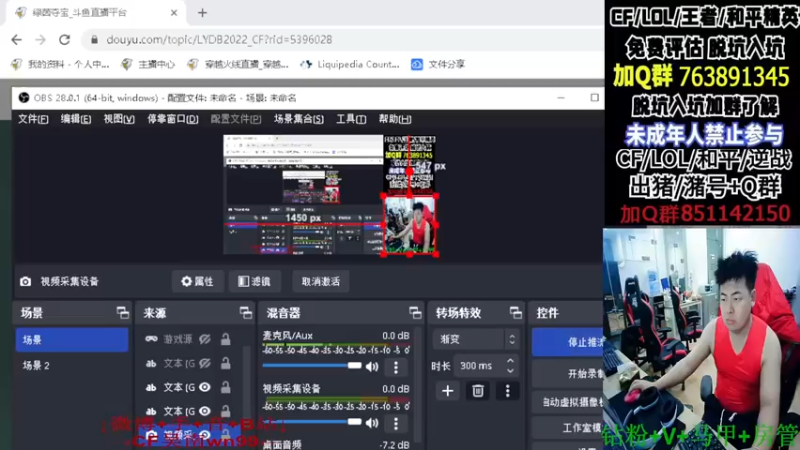Open 麦克风/Aux mixer options menu

point(395,366)
